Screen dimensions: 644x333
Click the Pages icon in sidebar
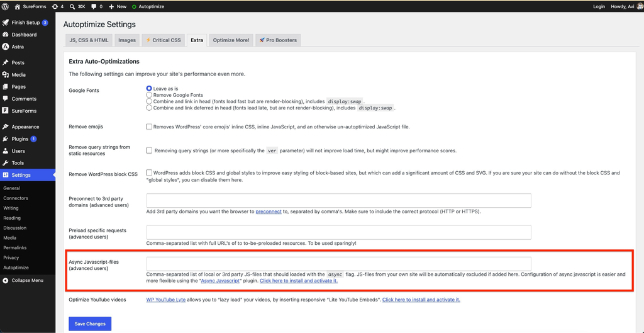pos(5,87)
